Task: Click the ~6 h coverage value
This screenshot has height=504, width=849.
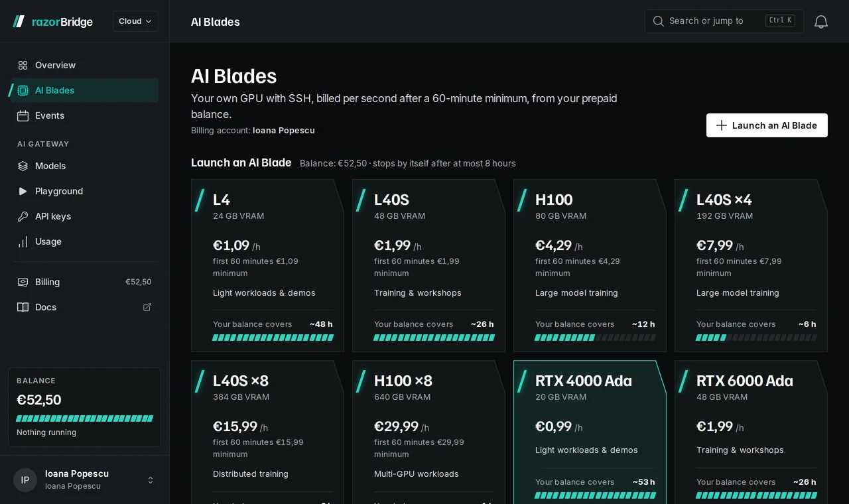Action: [807, 324]
